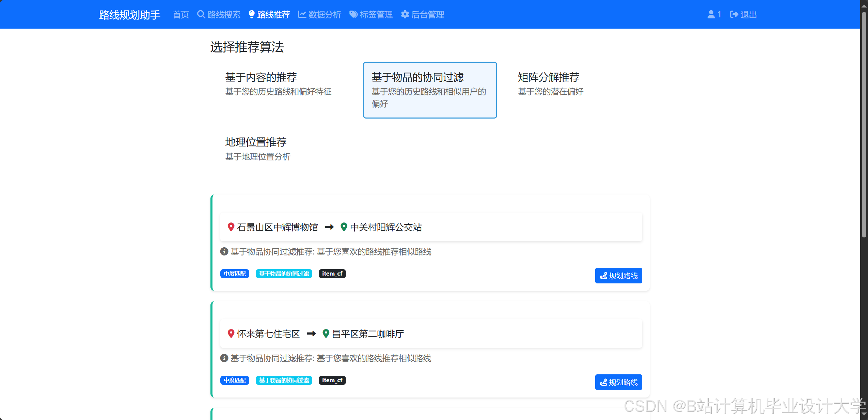This screenshot has height=420, width=868.
Task: Click the chart icon beside 数据分析
Action: [302, 15]
